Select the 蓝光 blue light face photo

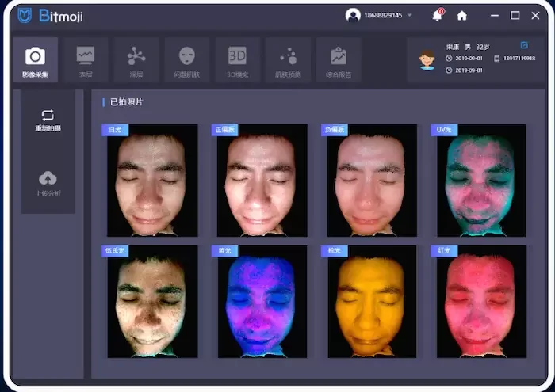click(x=262, y=301)
